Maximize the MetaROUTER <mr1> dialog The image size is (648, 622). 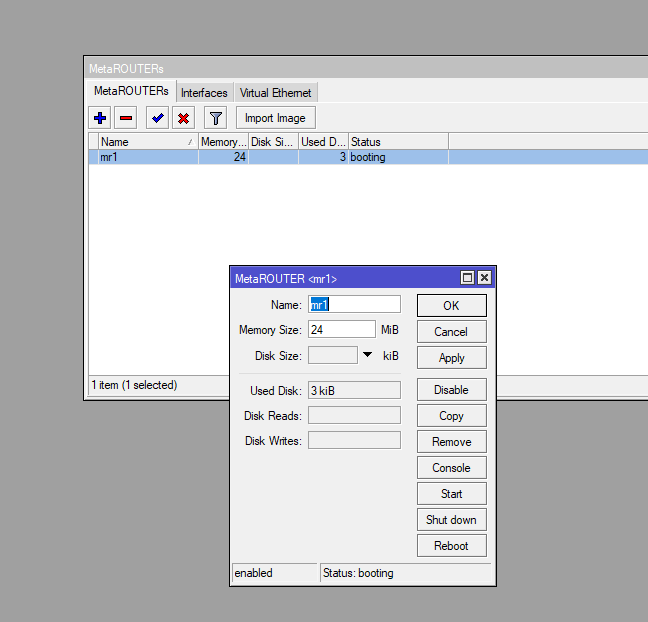coord(467,278)
